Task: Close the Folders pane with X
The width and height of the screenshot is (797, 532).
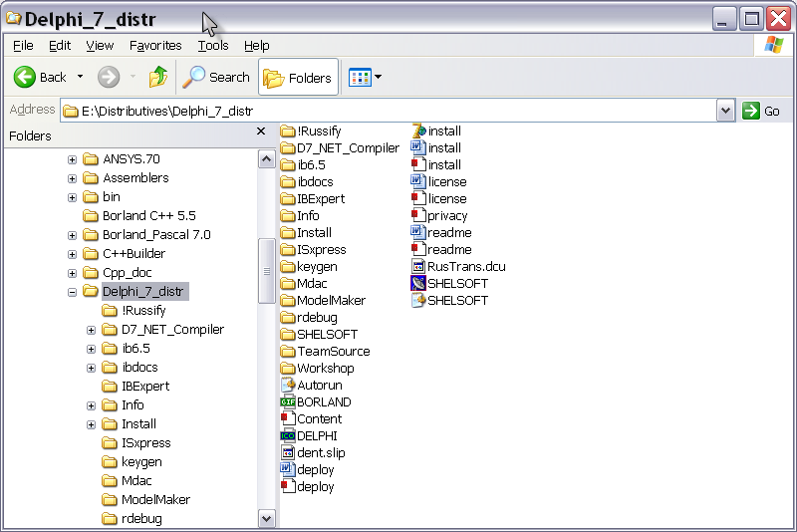Action: coord(261,132)
